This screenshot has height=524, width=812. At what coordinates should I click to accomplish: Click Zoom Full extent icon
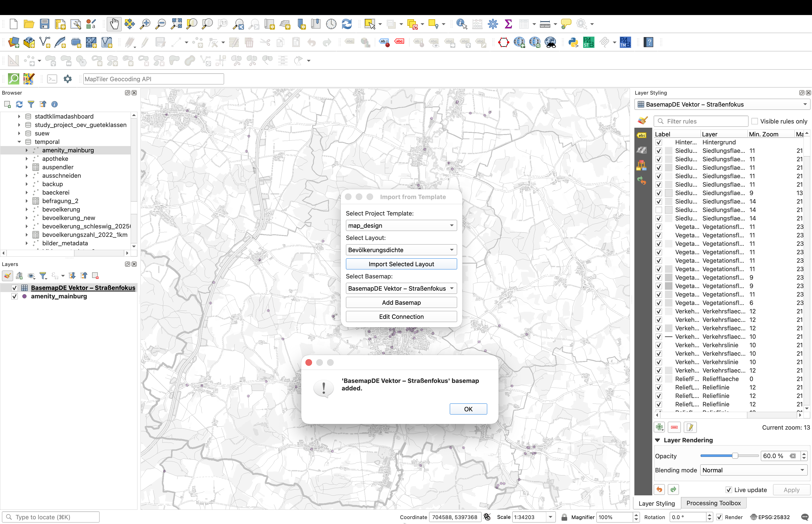176,24
